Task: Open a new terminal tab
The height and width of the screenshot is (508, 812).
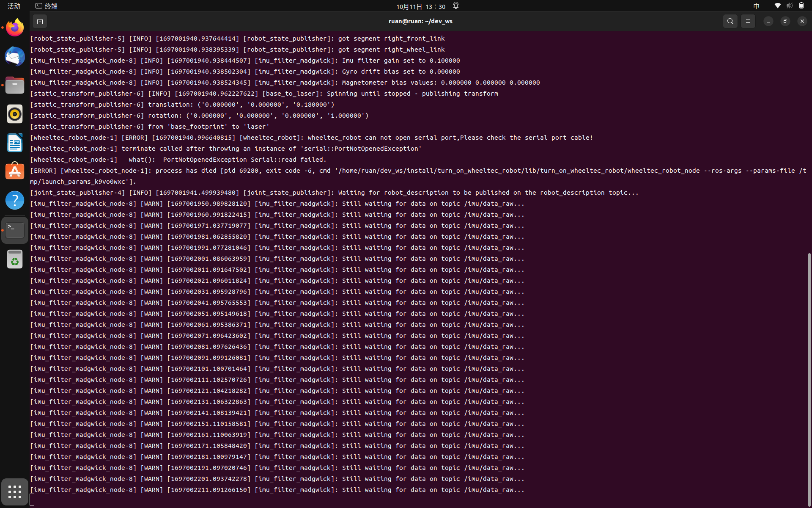Action: [x=40, y=21]
